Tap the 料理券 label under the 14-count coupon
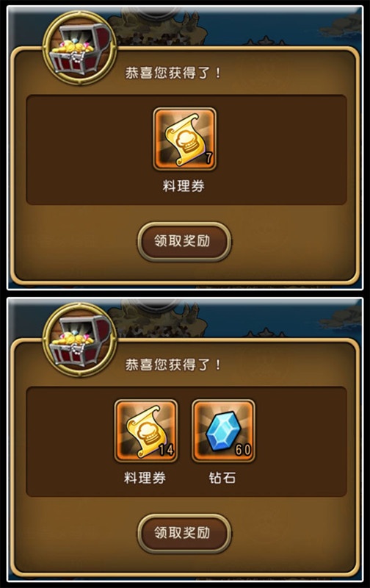The height and width of the screenshot is (588, 370). tap(145, 478)
